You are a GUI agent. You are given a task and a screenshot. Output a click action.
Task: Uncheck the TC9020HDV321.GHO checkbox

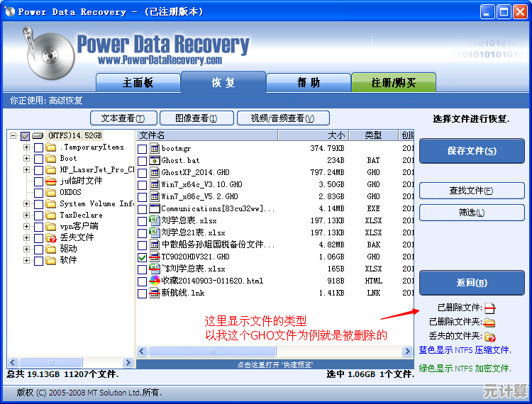[143, 257]
